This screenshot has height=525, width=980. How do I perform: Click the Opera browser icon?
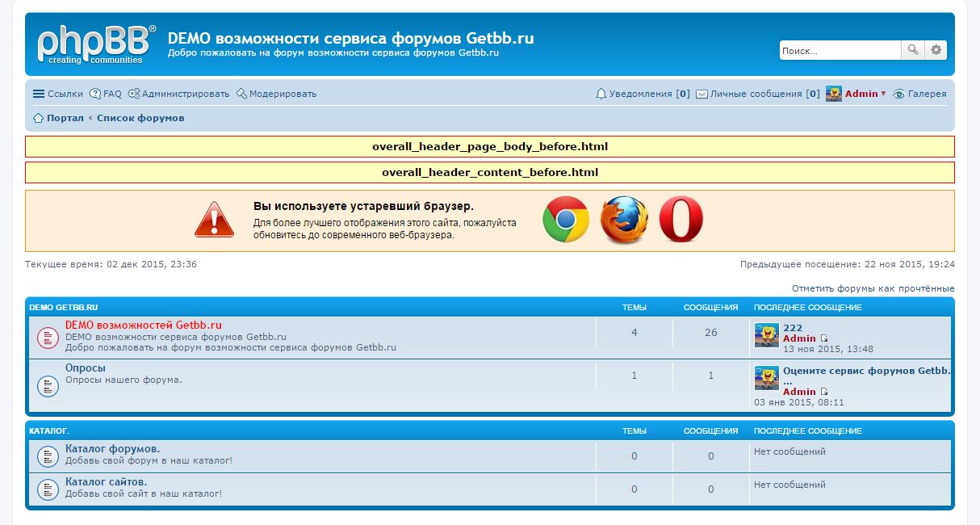(681, 220)
